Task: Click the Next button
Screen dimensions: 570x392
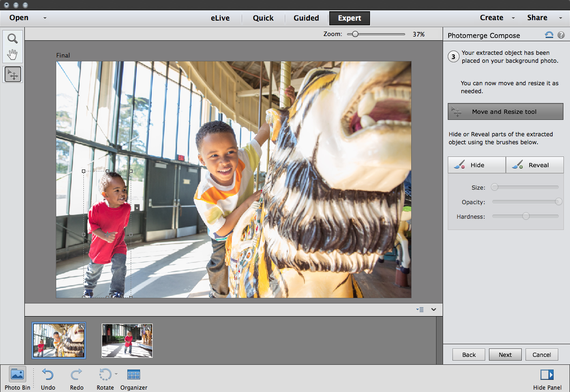Action: point(505,355)
